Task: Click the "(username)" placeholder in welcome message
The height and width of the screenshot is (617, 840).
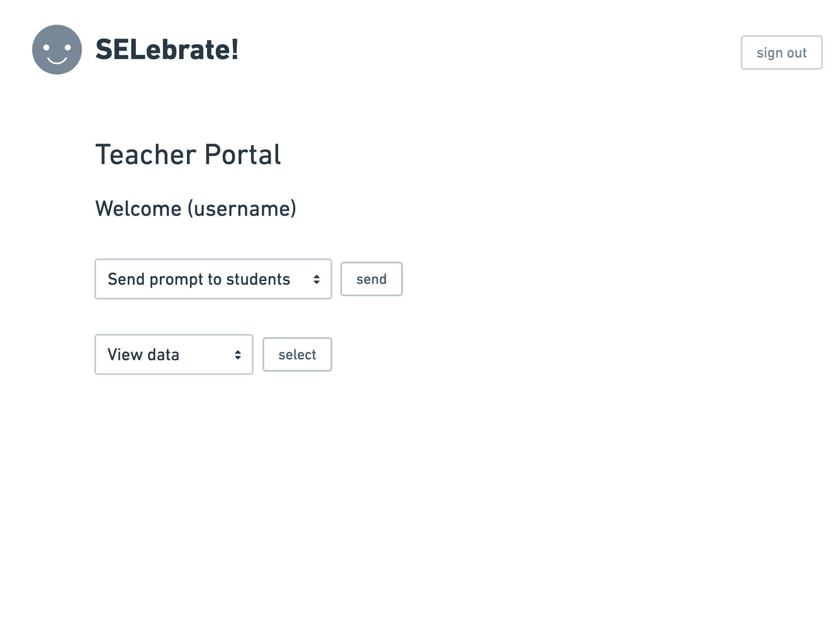Action: (x=242, y=208)
